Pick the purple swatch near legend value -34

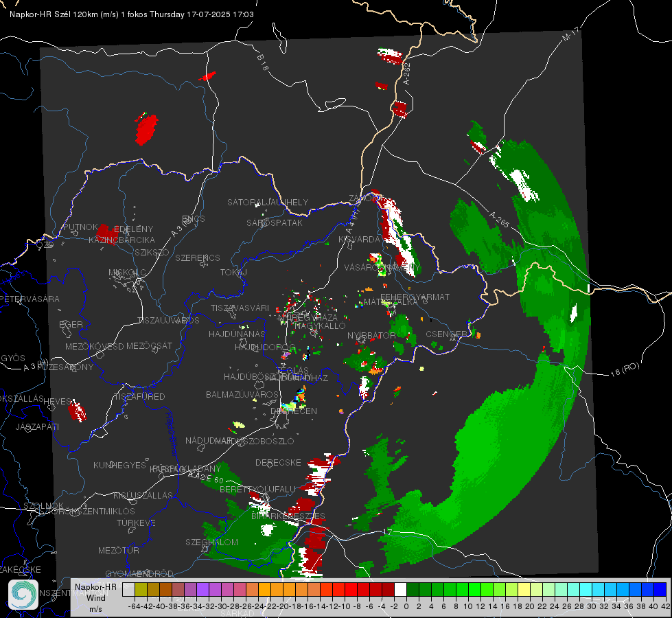(x=202, y=589)
